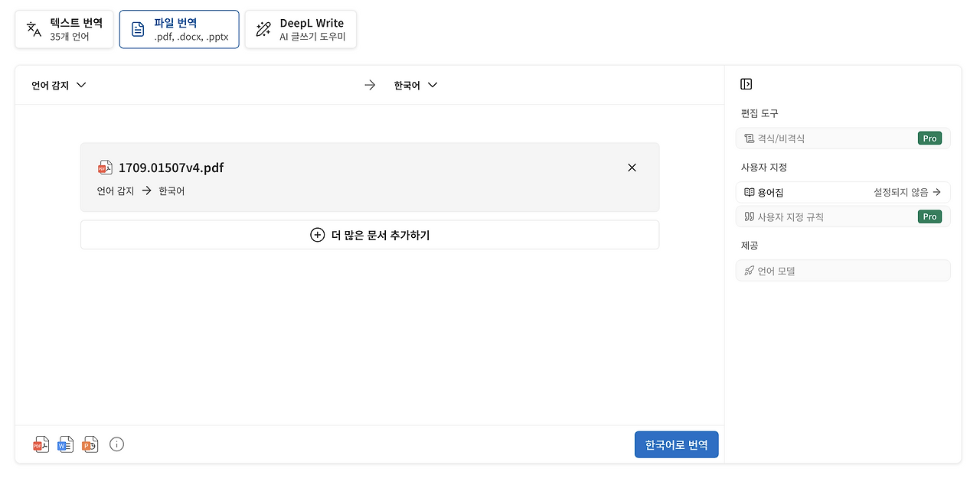Remove the 1709.01507v4.pdf file
The height and width of the screenshot is (488, 980).
pos(632,168)
